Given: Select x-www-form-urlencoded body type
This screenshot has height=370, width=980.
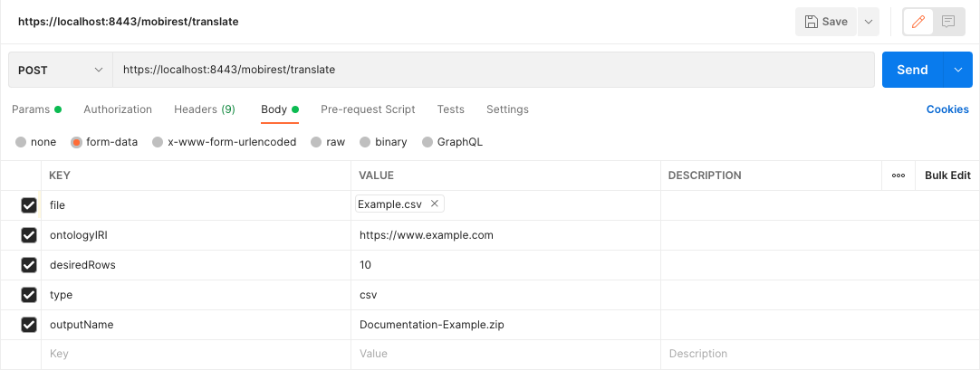Looking at the screenshot, I should [x=225, y=142].
